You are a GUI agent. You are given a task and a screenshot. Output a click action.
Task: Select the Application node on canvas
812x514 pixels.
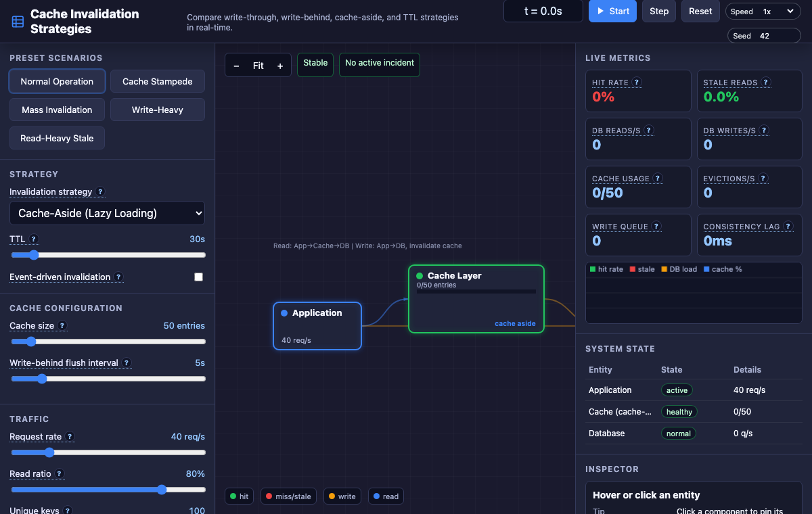(x=317, y=326)
